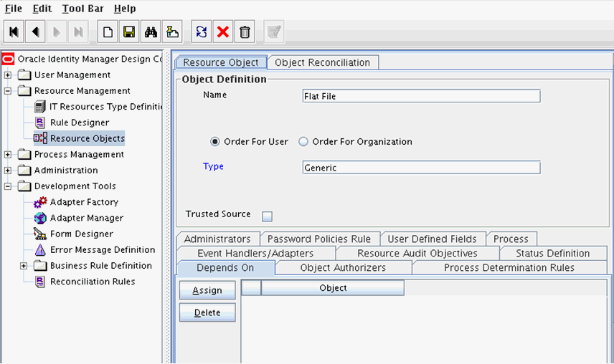The width and height of the screenshot is (614, 364).
Task: Expand the Business Rule Definition node
Action: (24, 266)
